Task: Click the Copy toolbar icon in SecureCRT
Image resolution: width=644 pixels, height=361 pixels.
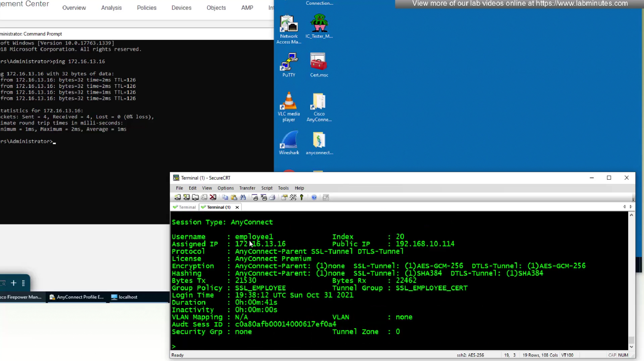Action: [x=225, y=198]
